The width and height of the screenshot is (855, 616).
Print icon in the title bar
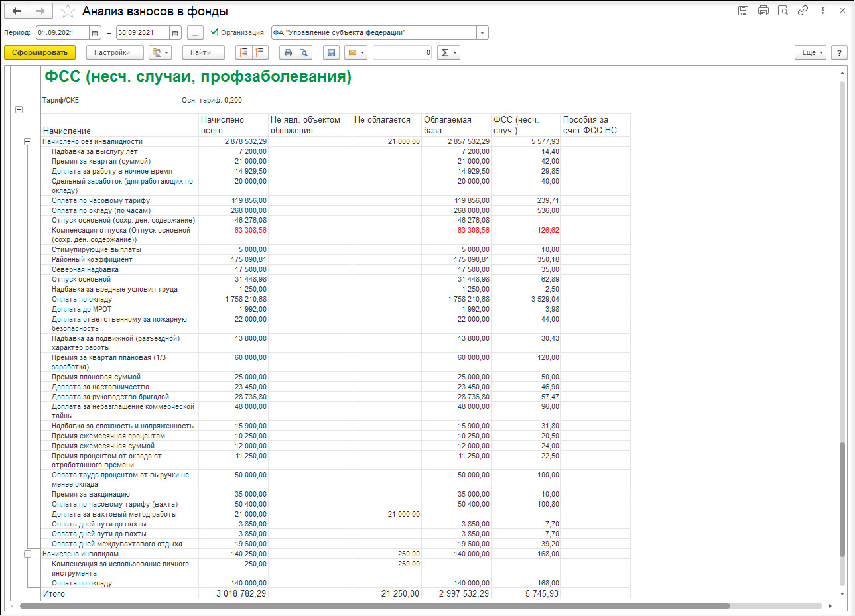[x=763, y=11]
